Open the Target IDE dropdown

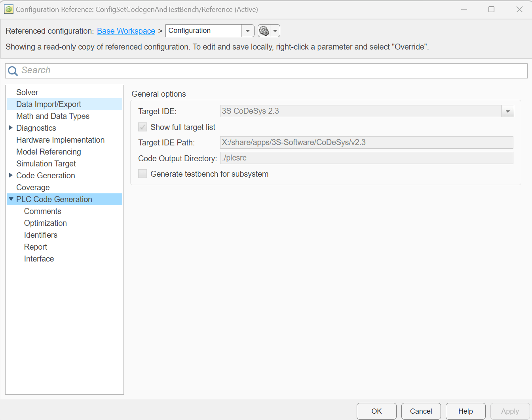click(x=507, y=111)
